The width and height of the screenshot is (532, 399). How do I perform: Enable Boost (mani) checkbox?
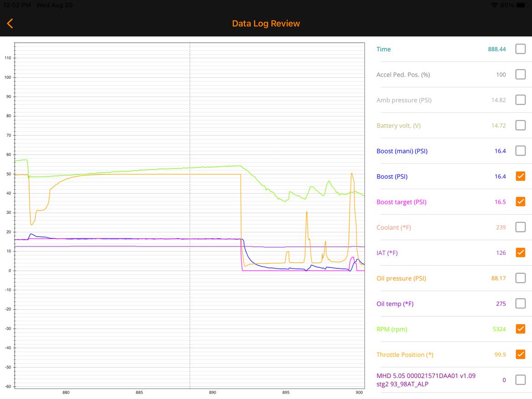click(520, 151)
